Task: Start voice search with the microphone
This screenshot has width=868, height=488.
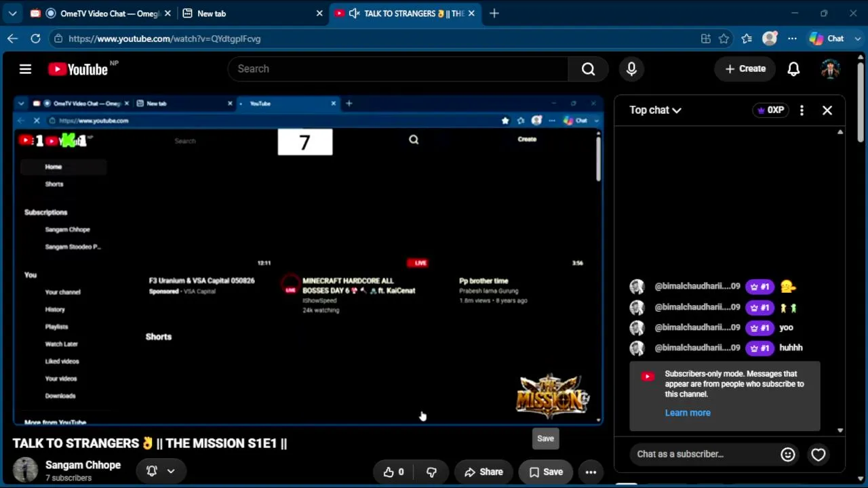Action: point(631,68)
